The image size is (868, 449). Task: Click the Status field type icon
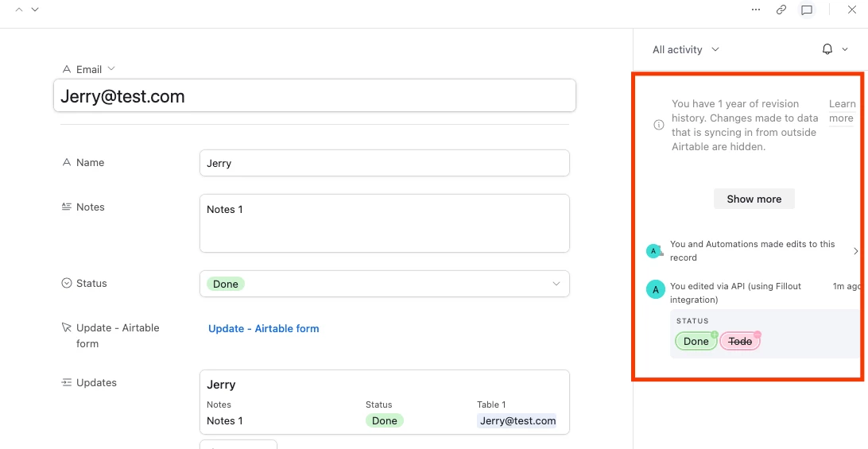point(67,283)
